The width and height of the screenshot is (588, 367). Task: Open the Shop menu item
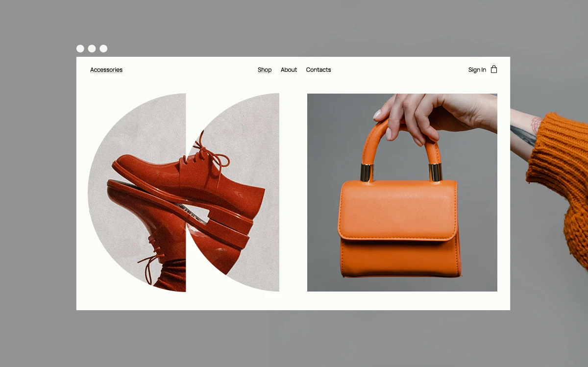tap(265, 70)
